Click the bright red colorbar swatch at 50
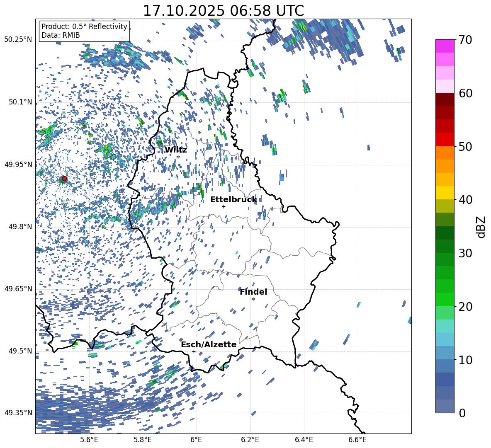 445,140
